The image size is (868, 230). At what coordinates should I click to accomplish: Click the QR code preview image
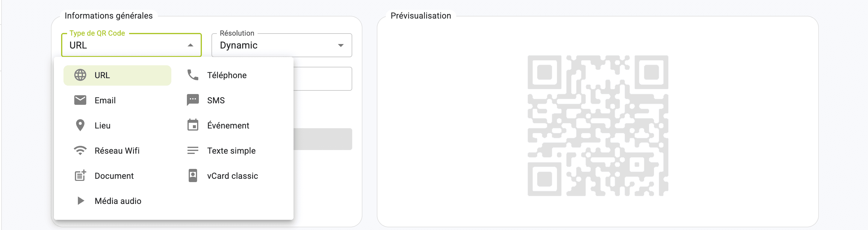(598, 125)
